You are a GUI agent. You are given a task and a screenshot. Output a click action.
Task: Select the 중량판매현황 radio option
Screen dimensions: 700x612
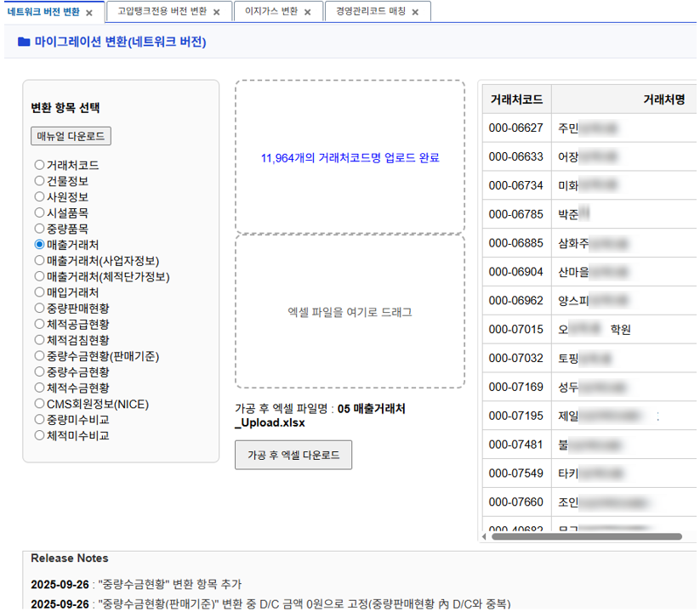(39, 309)
